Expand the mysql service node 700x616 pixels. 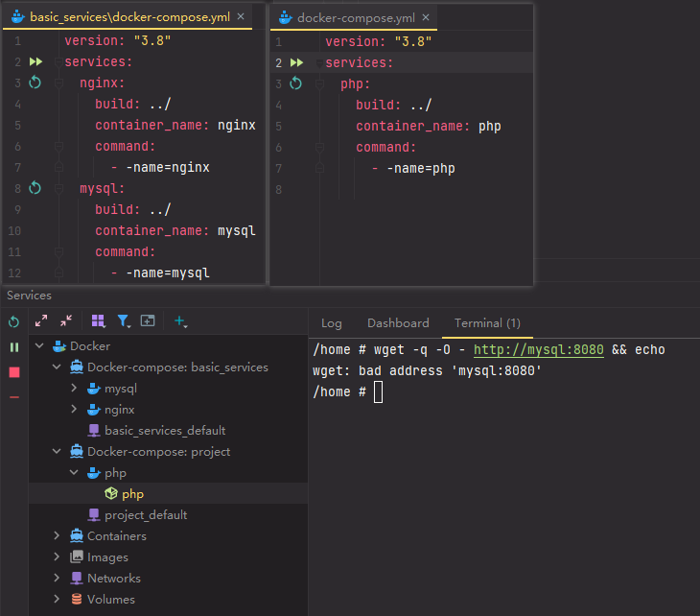coord(75,389)
